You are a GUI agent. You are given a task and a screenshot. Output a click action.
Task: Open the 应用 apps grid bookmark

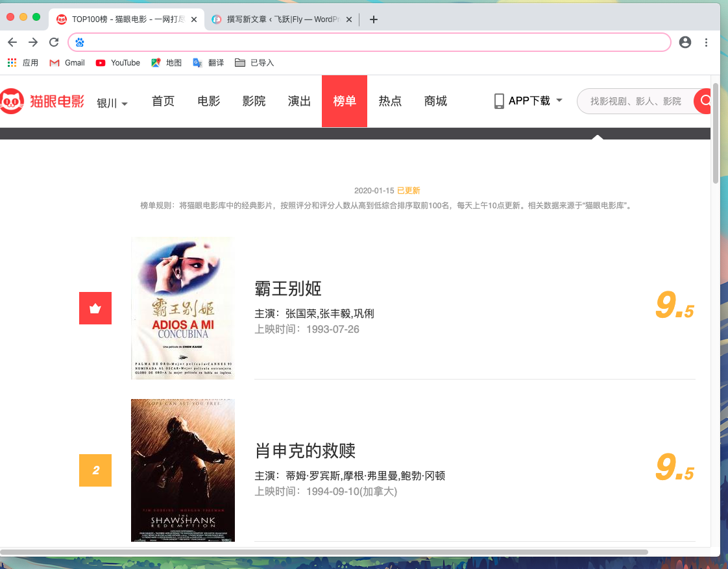tap(23, 63)
